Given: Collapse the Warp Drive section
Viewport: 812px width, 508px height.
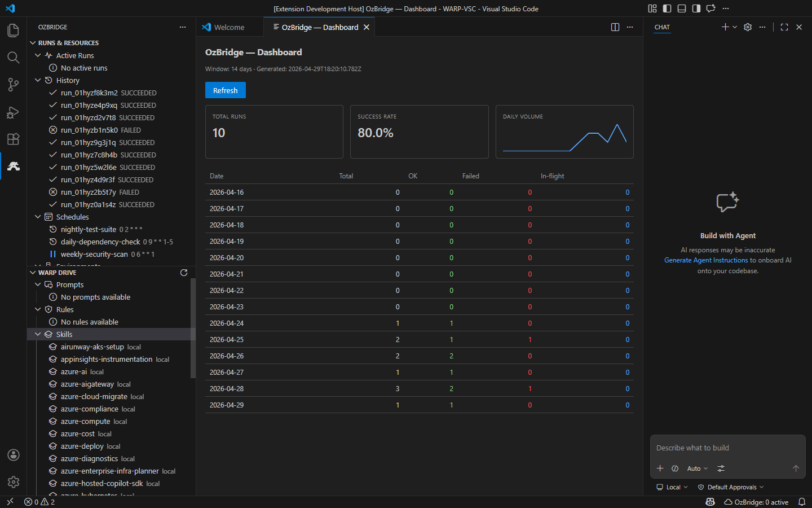Looking at the screenshot, I should (33, 273).
